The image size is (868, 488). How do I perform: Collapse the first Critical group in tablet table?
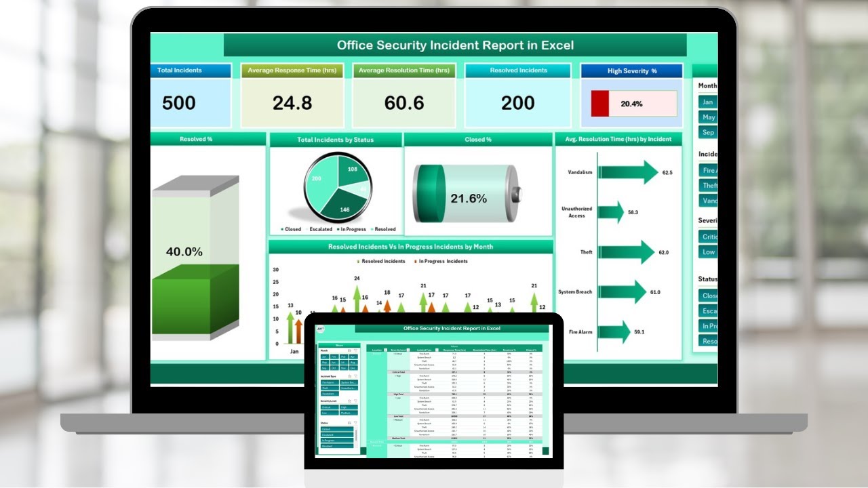click(394, 354)
